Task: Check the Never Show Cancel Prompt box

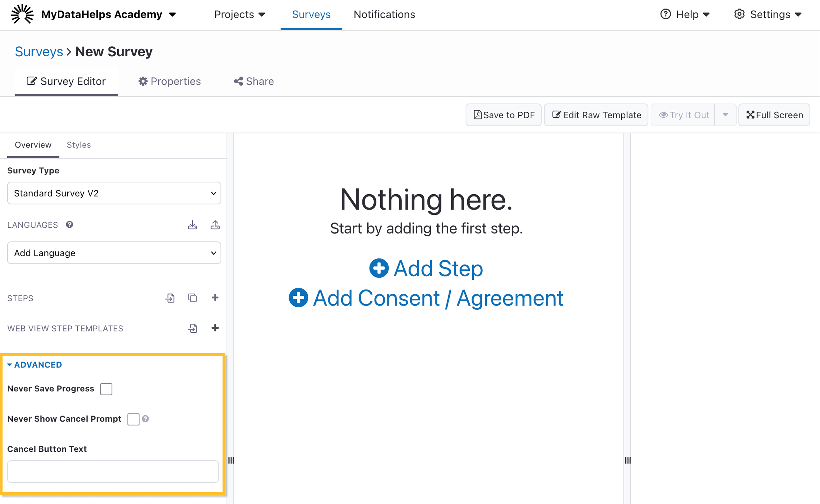Action: (133, 419)
